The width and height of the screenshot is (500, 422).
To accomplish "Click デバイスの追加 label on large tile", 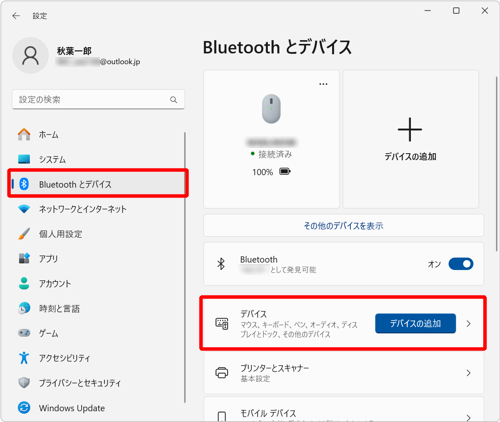I will (410, 157).
